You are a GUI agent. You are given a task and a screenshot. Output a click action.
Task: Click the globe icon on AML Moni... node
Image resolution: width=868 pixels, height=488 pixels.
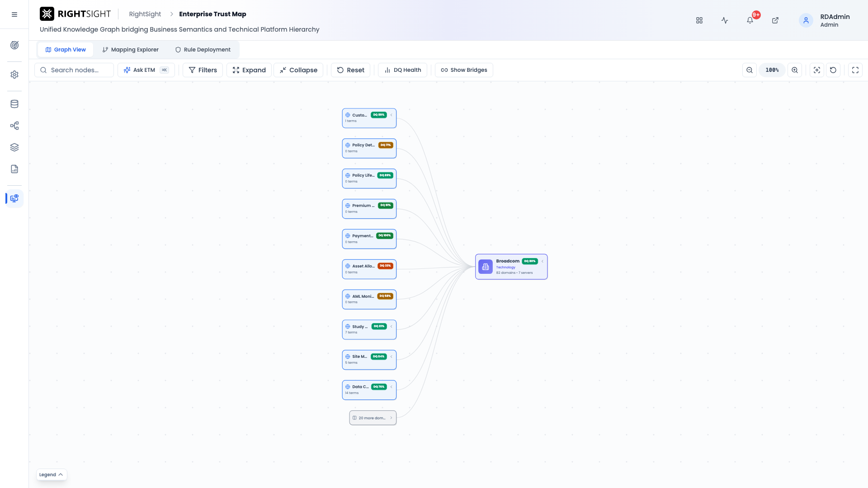pyautogui.click(x=348, y=296)
